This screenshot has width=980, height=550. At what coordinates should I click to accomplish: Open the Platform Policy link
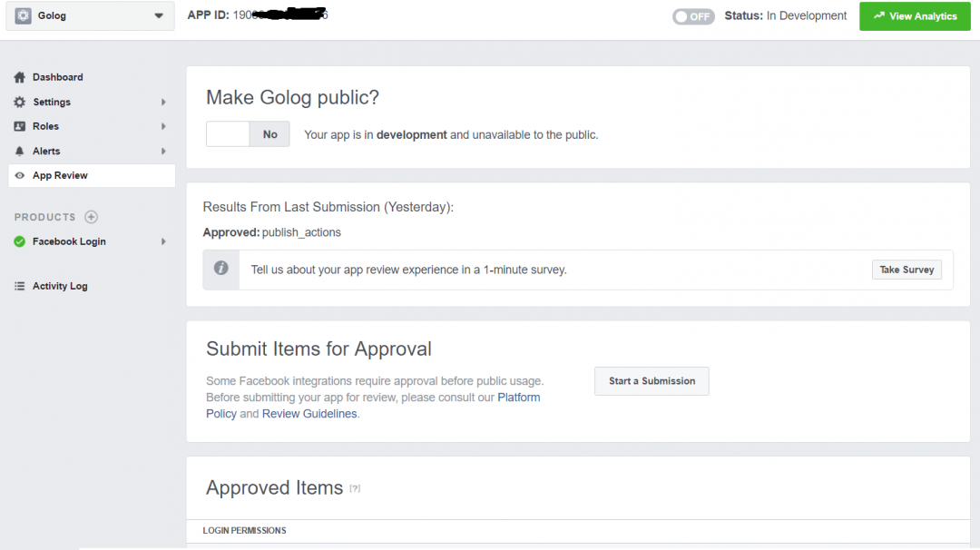pos(518,398)
